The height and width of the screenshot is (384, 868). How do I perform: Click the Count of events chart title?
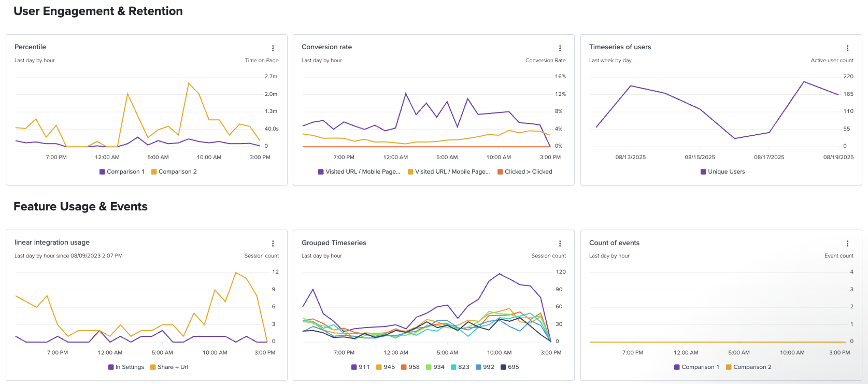(614, 243)
